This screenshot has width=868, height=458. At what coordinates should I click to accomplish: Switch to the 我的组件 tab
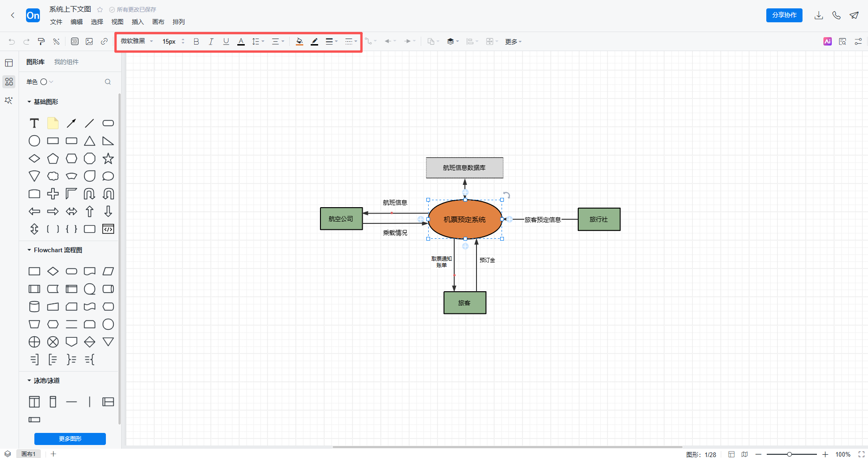(x=66, y=62)
